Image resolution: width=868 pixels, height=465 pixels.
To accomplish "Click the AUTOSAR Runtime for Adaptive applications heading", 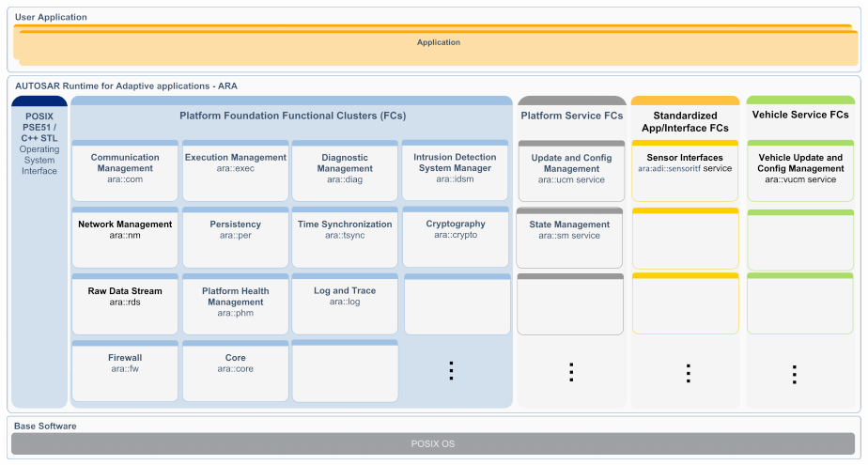I will (126, 86).
